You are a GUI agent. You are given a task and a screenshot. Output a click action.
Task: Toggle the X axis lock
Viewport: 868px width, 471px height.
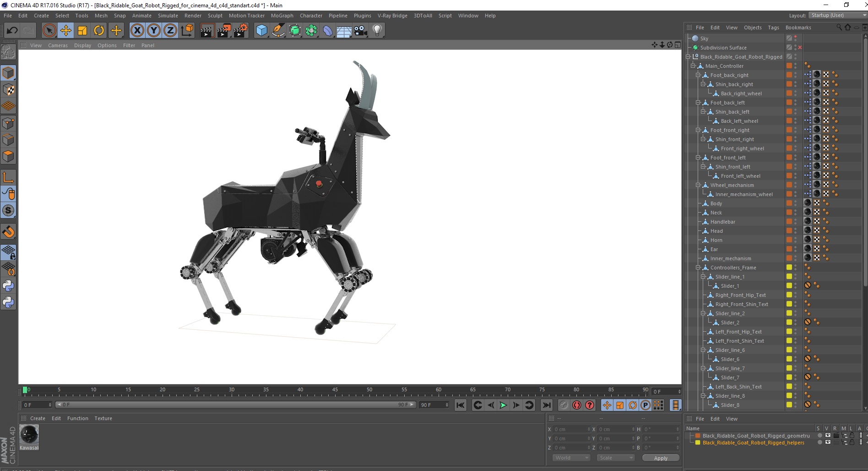point(137,31)
